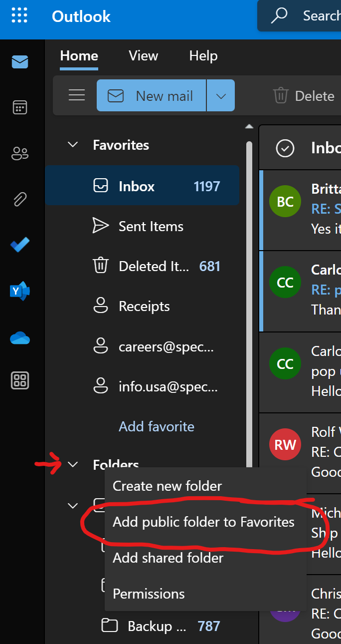Image resolution: width=341 pixels, height=644 pixels.
Task: Switch to the View tab
Action: (143, 56)
